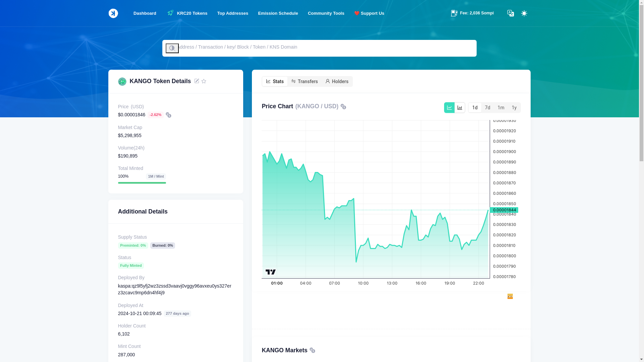Image resolution: width=644 pixels, height=362 pixels.
Task: Select the 1d chart range
Action: coord(475,108)
